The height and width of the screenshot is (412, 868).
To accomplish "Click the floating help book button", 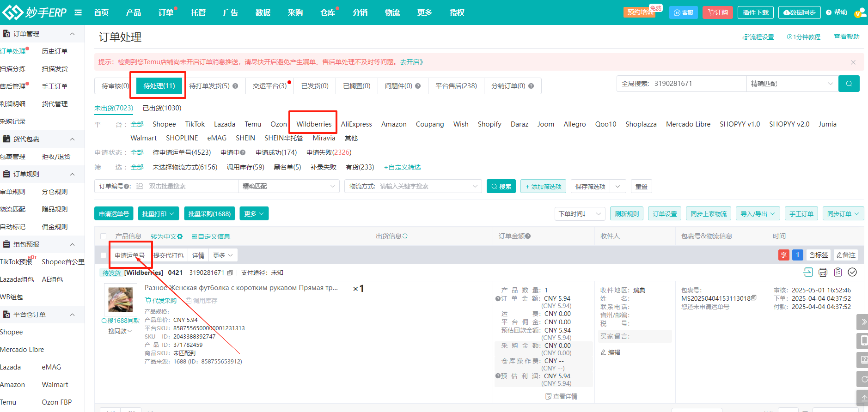I will click(862, 360).
